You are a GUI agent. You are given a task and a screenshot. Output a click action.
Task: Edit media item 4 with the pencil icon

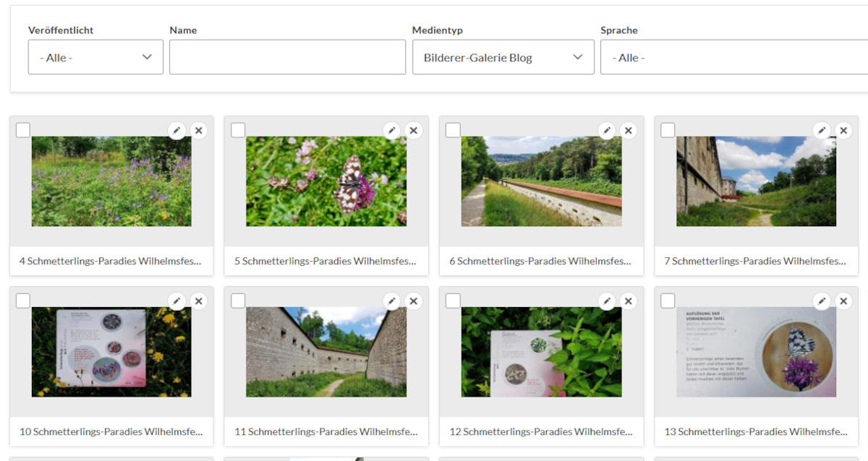176,130
